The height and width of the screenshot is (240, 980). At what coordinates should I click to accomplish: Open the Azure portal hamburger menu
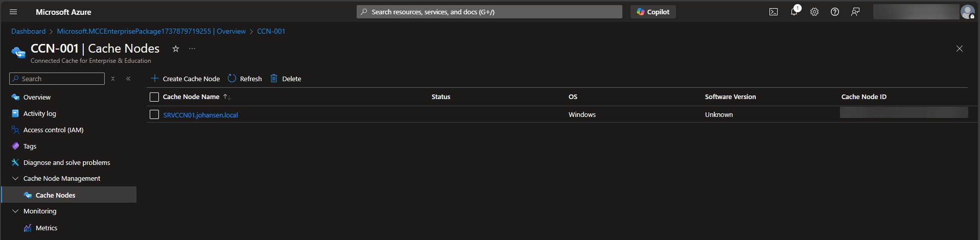click(13, 12)
